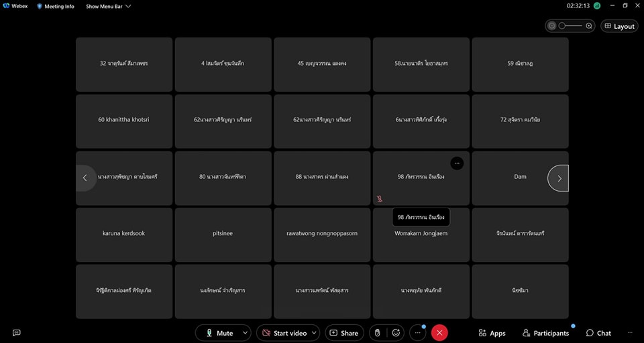Viewport: 644px width, 343px height.
Task: Open more options ellipsis in control bar
Action: click(417, 333)
